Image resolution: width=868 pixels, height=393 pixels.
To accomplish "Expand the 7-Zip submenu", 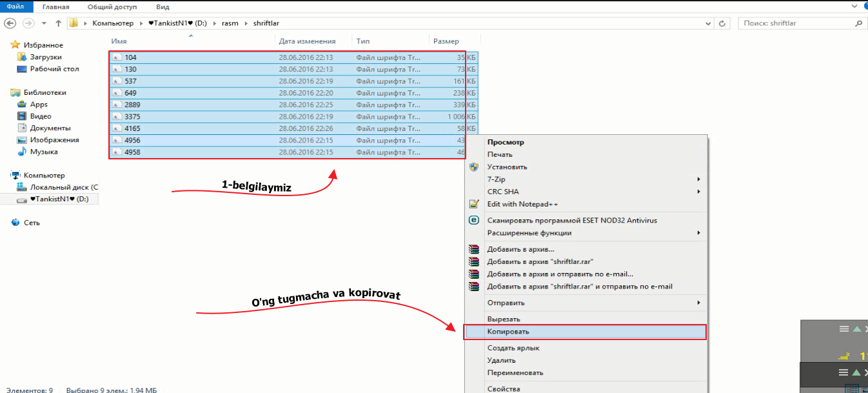I will coord(586,179).
